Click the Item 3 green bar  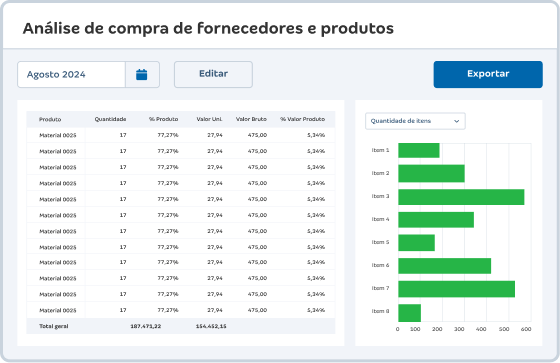(461, 197)
